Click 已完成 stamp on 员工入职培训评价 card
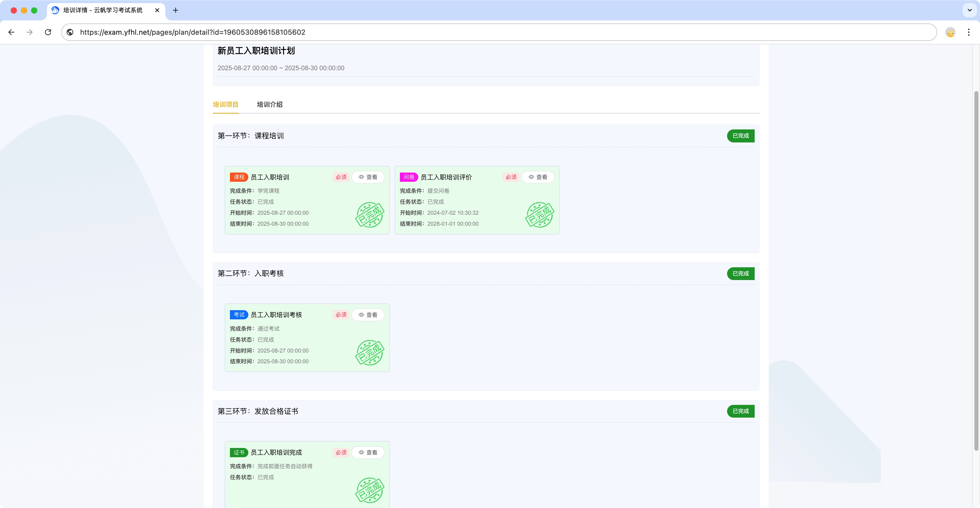This screenshot has height=508, width=980. (540, 215)
